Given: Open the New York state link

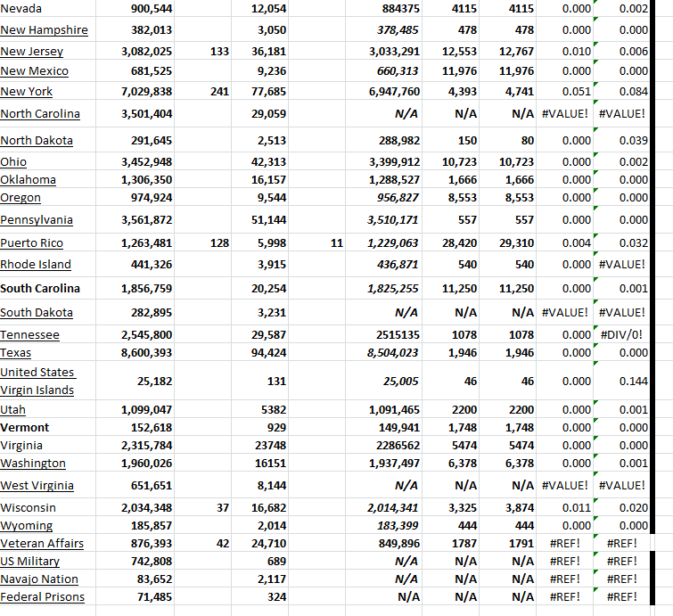Looking at the screenshot, I should coord(27,92).
